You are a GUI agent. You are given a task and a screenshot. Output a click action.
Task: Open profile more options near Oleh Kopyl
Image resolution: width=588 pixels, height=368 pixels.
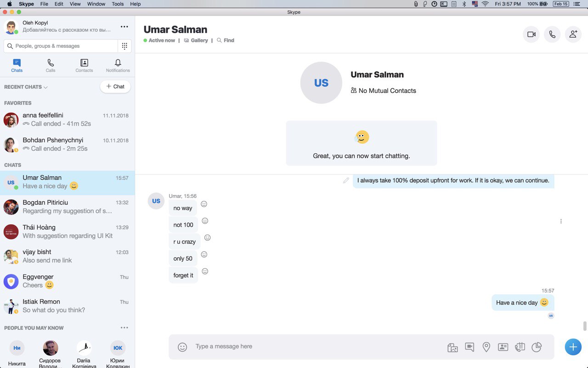(124, 27)
